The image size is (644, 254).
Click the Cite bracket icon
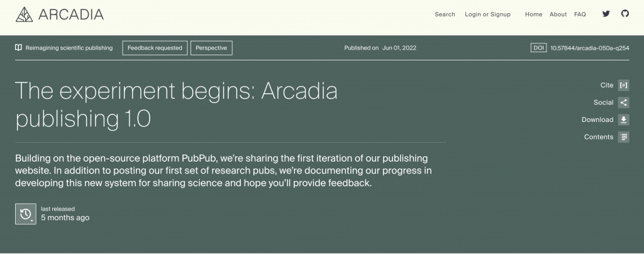tap(623, 86)
